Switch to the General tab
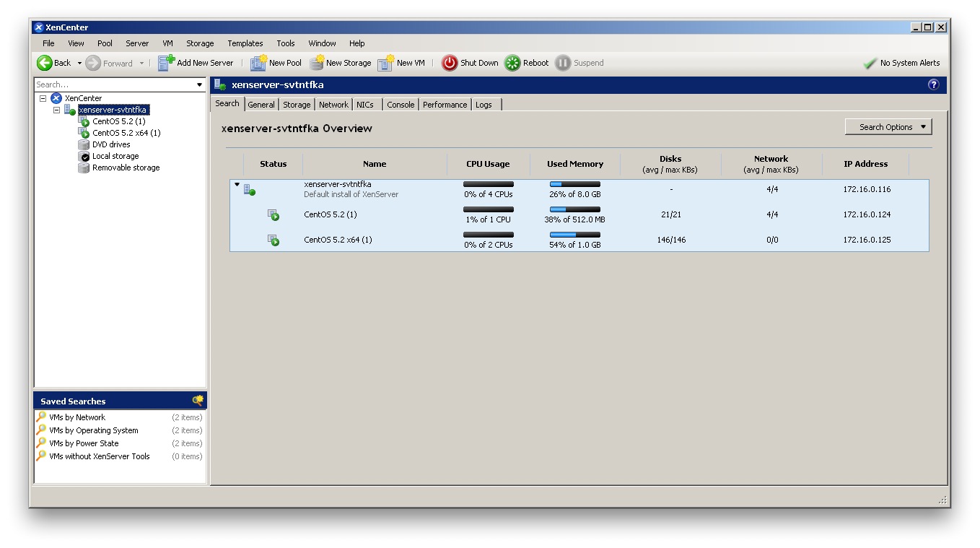The height and width of the screenshot is (548, 980). [x=261, y=105]
